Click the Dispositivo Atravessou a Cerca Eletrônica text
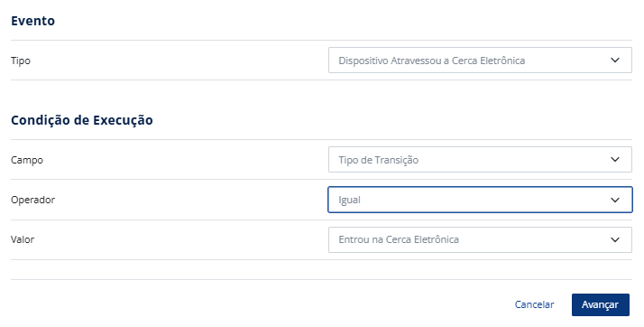The height and width of the screenshot is (327, 644). [x=432, y=61]
